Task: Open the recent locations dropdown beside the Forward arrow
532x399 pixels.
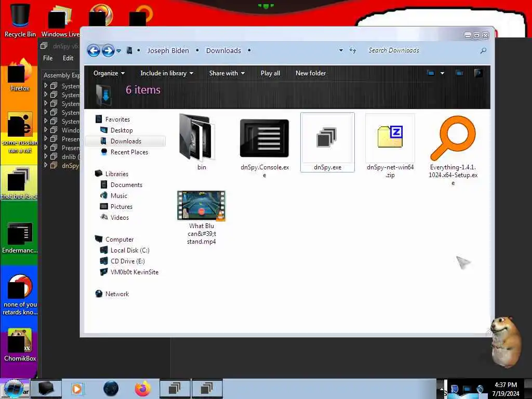Action: click(x=118, y=51)
